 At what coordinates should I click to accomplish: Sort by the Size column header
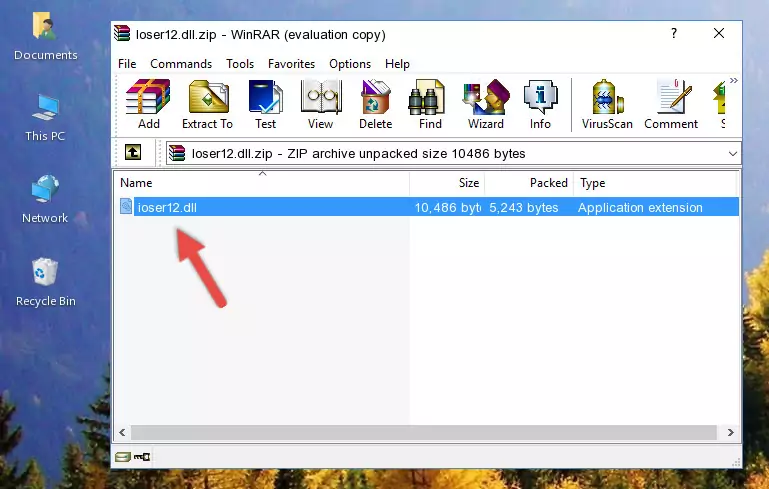pyautogui.click(x=447, y=183)
